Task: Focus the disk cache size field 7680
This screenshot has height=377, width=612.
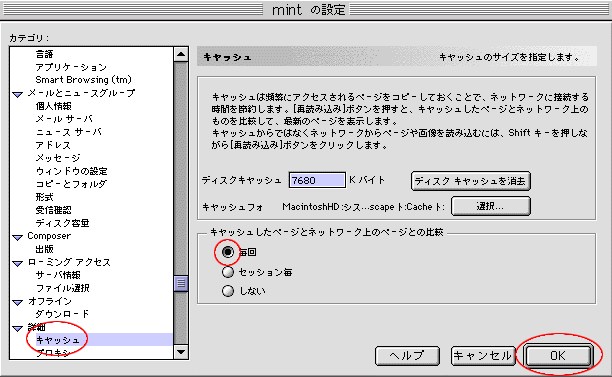Action: coord(317,180)
